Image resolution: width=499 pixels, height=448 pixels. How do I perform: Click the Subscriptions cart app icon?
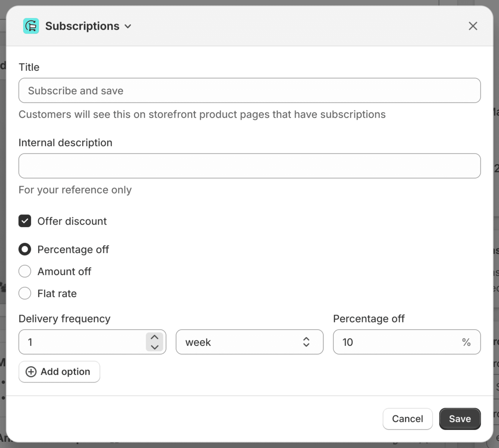point(31,26)
